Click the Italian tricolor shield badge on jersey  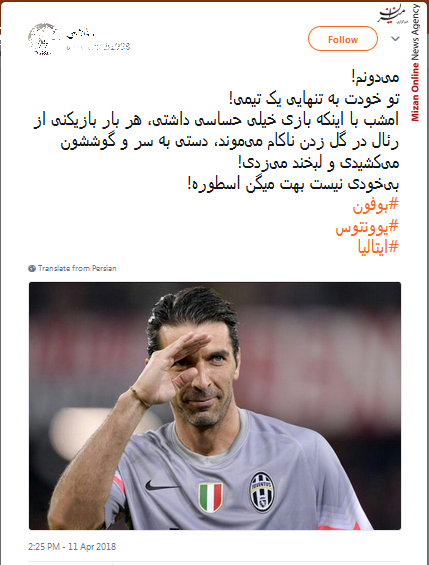point(211,498)
